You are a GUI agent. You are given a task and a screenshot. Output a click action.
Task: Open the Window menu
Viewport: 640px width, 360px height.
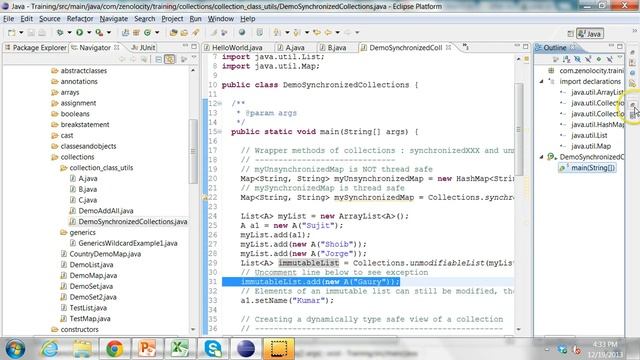[220, 19]
